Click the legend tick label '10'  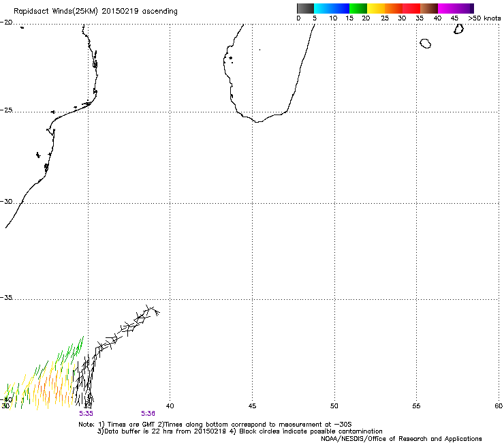tap(333, 18)
